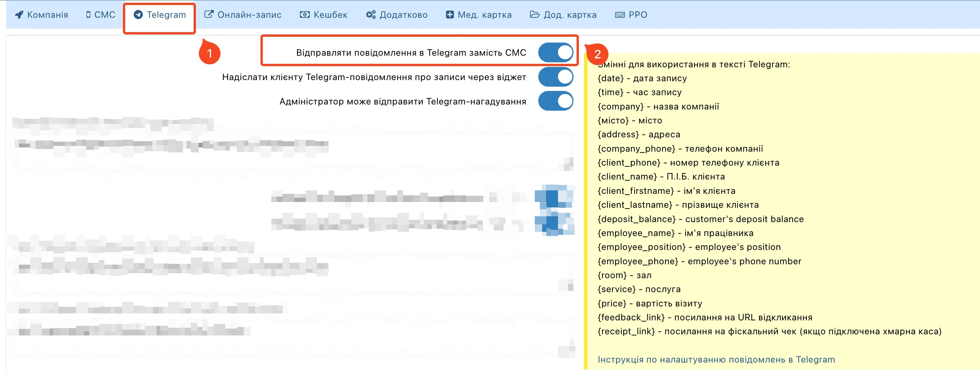
Task: Switch to the СМС tab
Action: 100,15
